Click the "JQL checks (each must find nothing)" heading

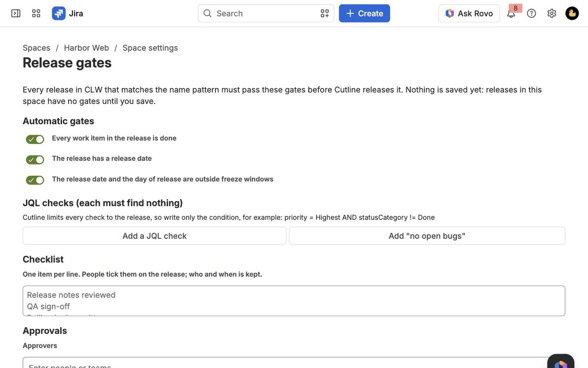(x=103, y=203)
